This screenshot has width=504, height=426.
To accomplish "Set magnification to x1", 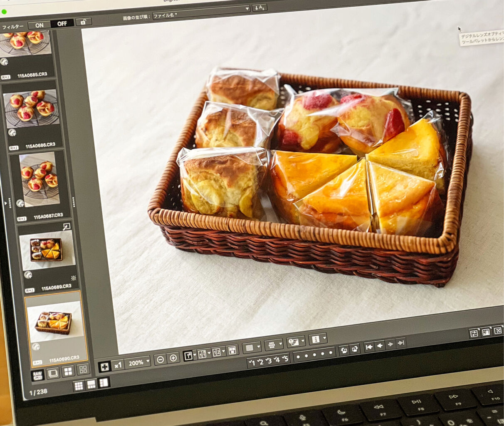I will tap(118, 365).
